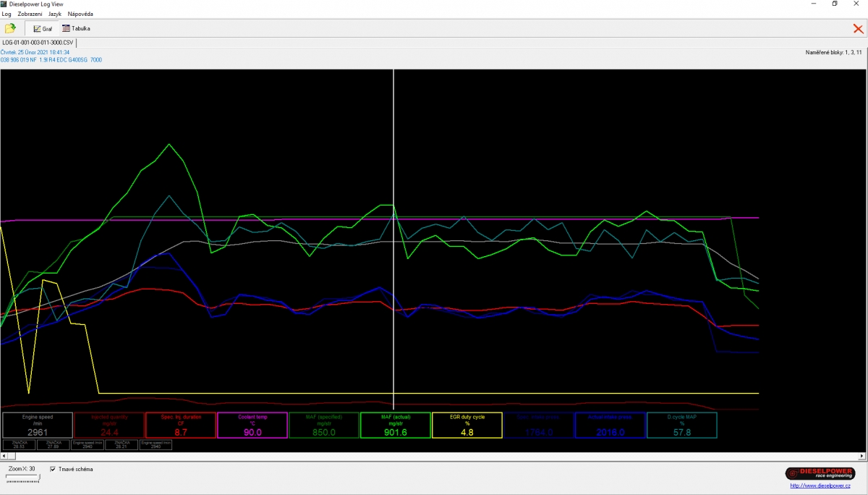Open the Log menu
868x495 pixels.
coord(7,14)
